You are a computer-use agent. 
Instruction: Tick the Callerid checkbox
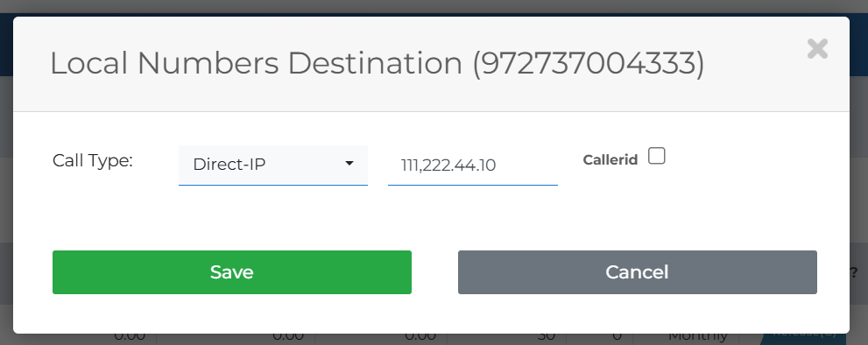coord(657,156)
